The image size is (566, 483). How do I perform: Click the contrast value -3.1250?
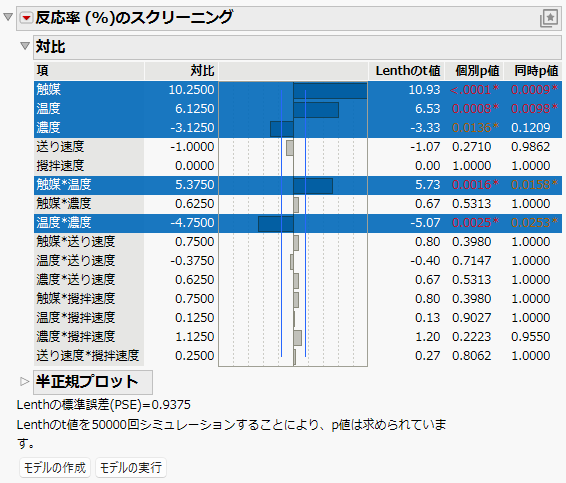(192, 128)
